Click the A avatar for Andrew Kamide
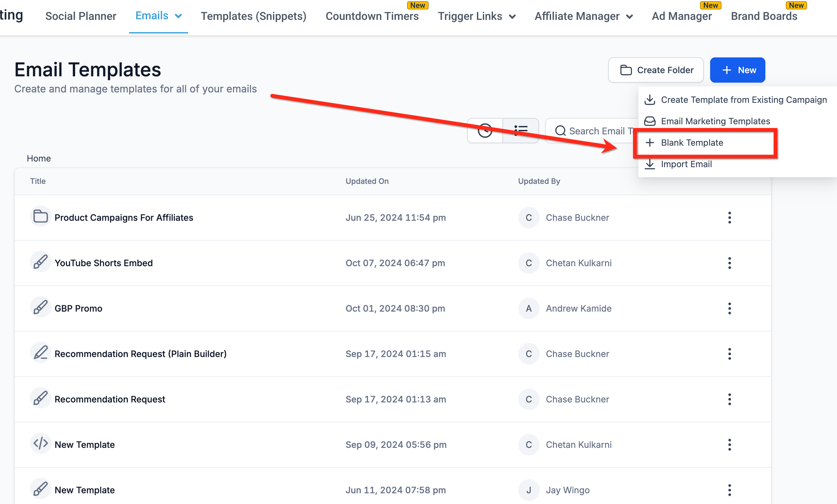 tap(529, 308)
